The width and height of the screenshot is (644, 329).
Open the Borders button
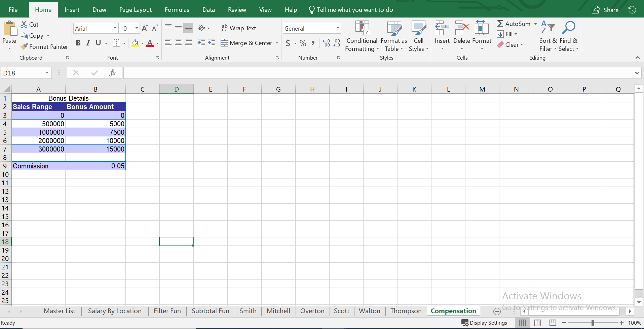[x=116, y=43]
